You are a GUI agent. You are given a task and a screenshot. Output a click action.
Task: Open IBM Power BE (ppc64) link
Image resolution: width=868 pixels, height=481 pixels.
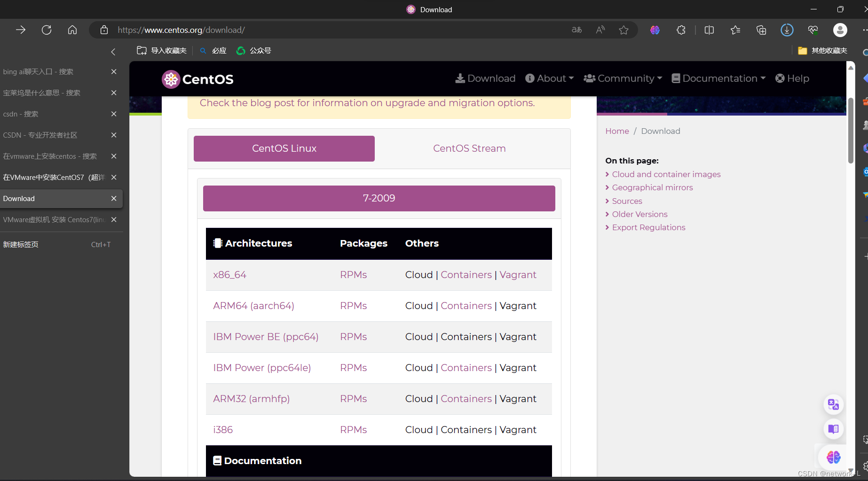point(266,337)
